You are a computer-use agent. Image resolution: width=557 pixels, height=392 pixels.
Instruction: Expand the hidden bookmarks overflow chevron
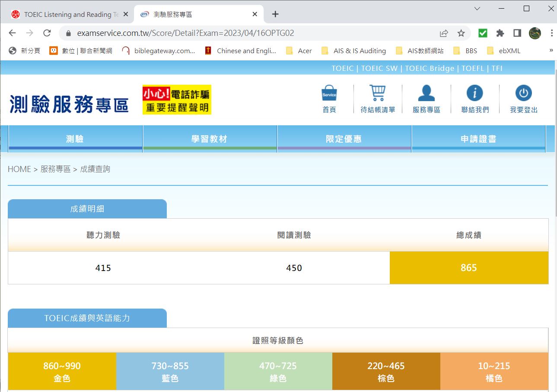click(x=551, y=51)
